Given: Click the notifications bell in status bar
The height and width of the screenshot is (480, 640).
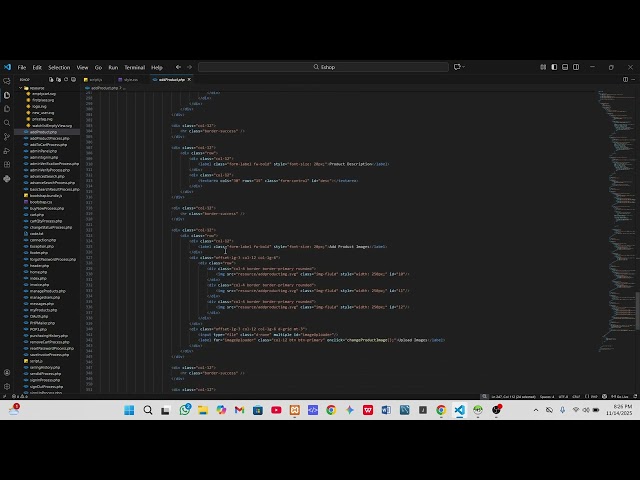Looking at the screenshot, I should pos(635,396).
